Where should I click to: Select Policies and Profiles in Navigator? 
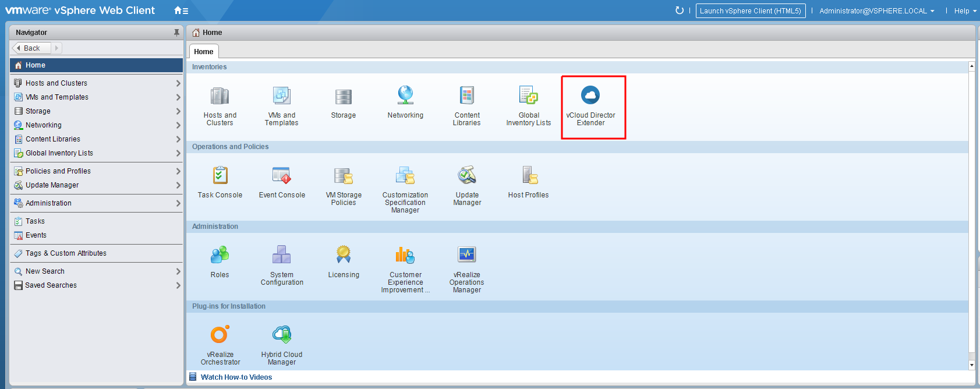(x=96, y=171)
